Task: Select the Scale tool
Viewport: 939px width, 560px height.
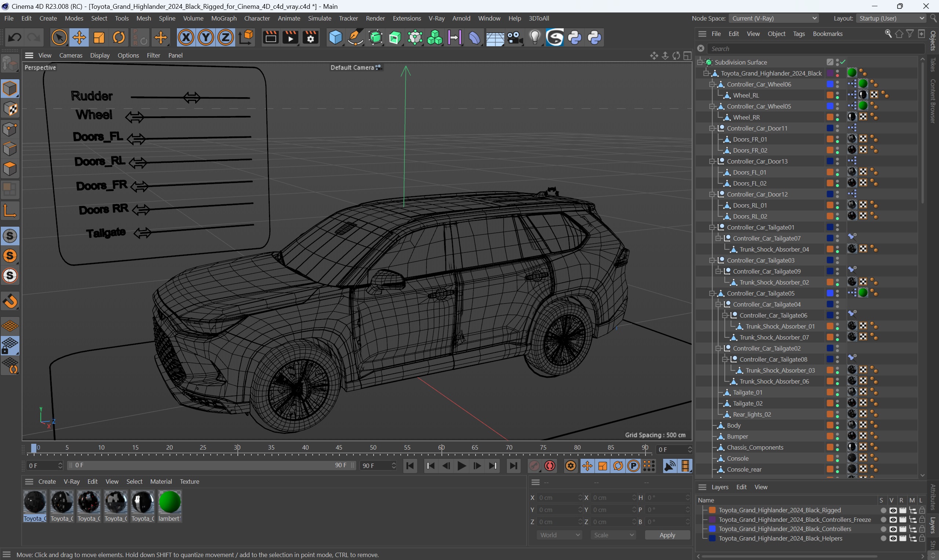Action: click(99, 37)
